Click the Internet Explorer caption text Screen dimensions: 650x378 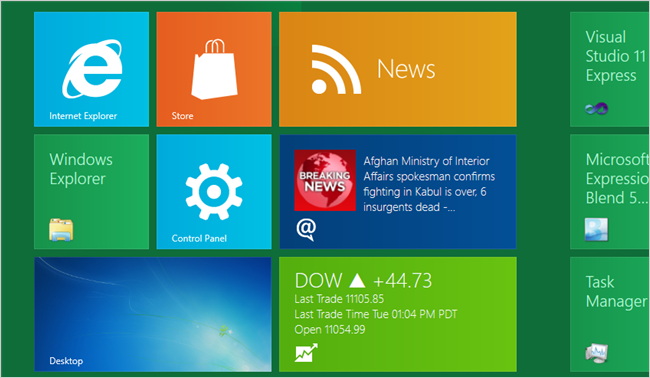[83, 116]
